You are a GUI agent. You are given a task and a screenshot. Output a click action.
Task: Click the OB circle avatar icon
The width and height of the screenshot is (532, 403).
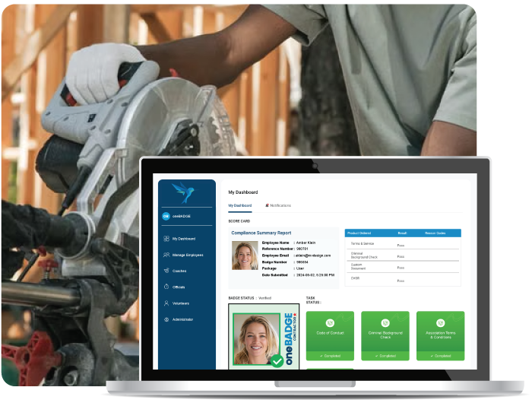pyautogui.click(x=166, y=216)
